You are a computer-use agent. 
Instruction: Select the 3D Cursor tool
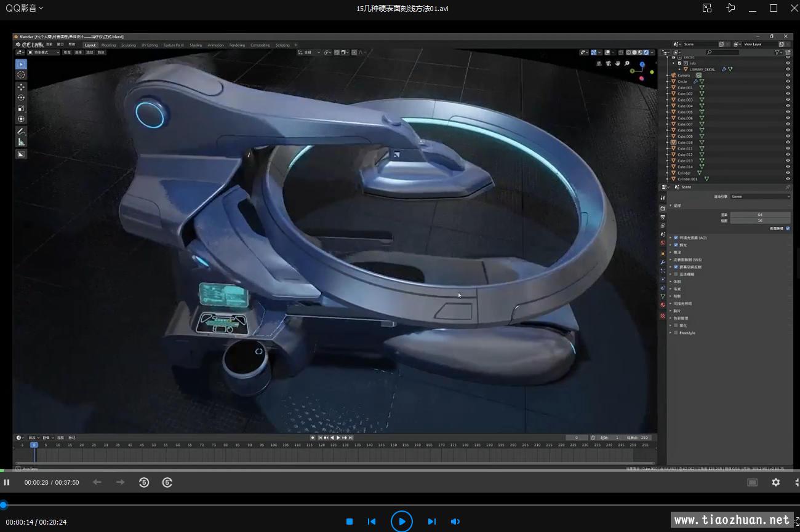(x=21, y=74)
